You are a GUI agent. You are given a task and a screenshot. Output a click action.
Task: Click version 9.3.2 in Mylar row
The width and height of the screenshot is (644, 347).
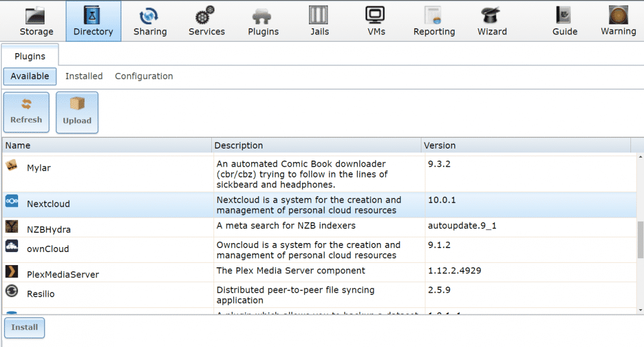pos(439,164)
